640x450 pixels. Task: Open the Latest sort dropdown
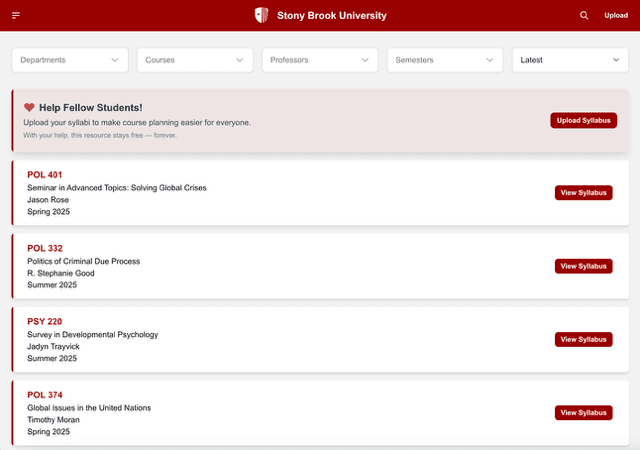pyautogui.click(x=570, y=60)
